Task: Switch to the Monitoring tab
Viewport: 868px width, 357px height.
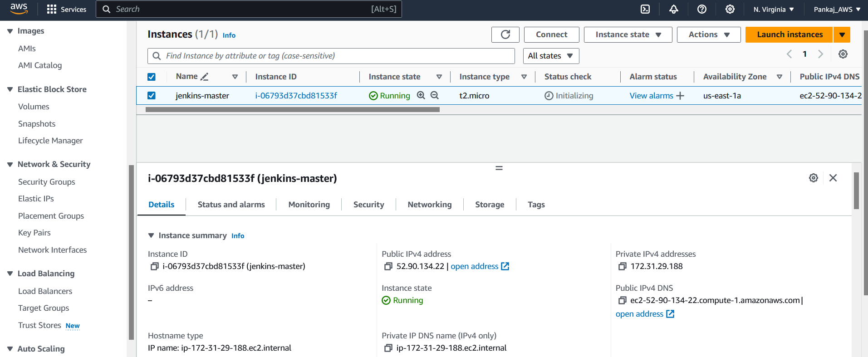Action: [x=309, y=205]
